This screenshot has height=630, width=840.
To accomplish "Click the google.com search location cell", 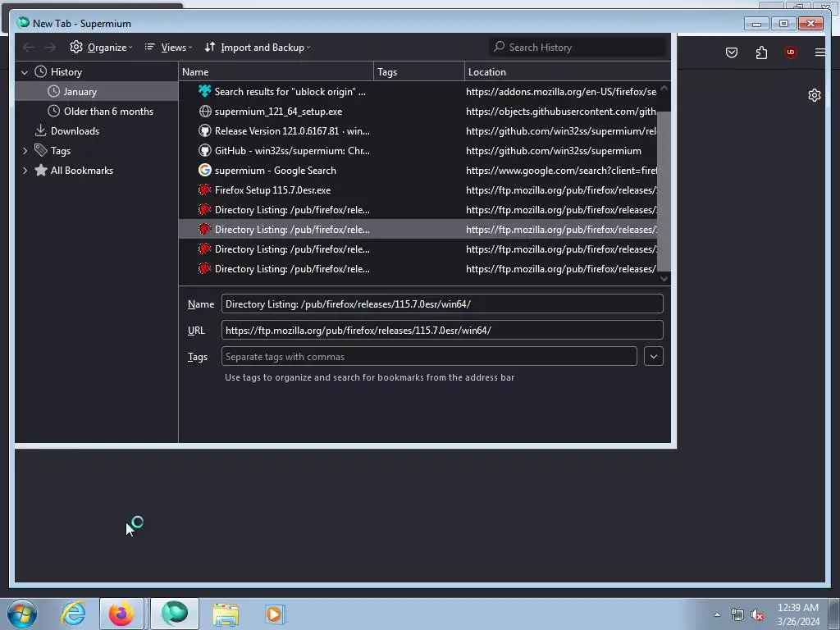I will click(x=561, y=171).
